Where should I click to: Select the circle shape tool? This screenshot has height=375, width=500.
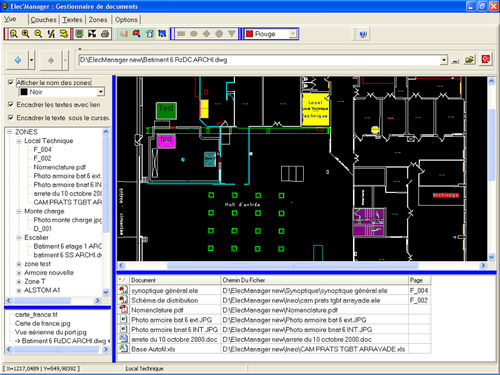point(219,34)
